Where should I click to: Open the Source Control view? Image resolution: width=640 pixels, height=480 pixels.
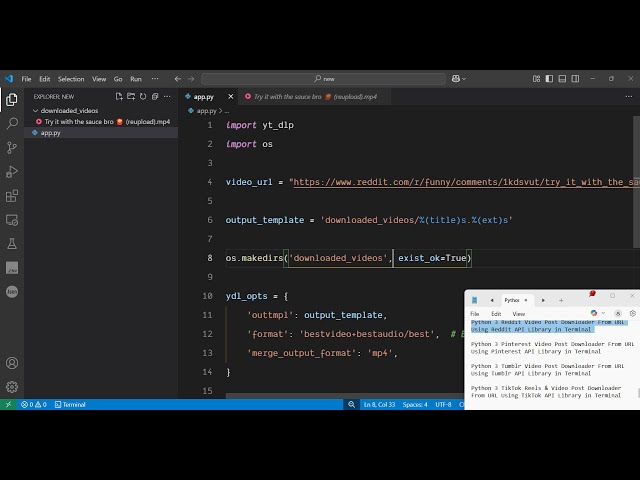tap(12, 147)
